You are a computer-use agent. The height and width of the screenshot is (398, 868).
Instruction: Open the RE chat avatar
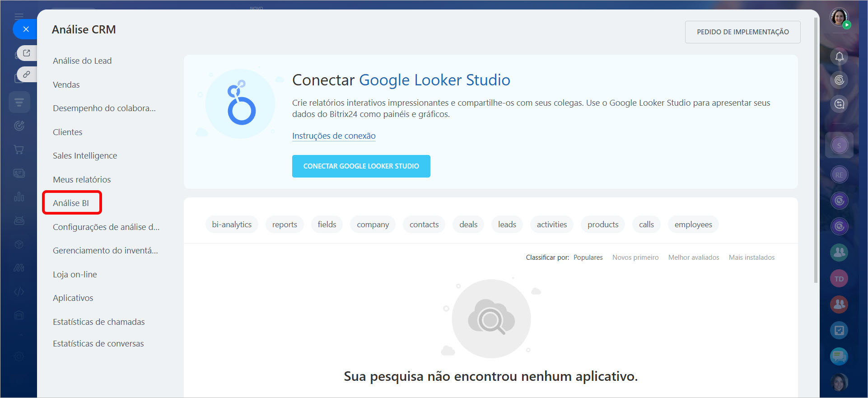839,175
